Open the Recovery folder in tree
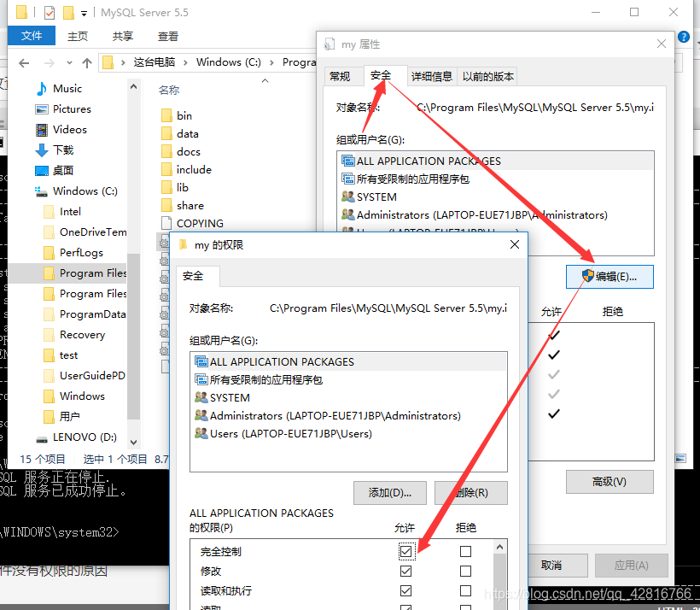The image size is (700, 610). coord(74,335)
